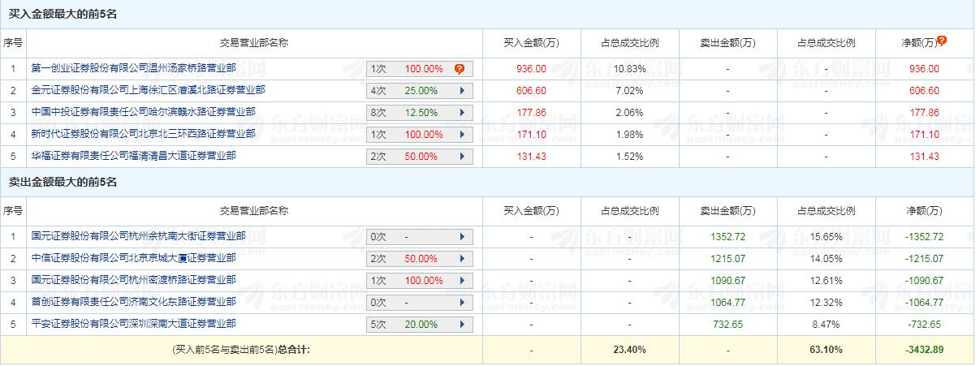Click the arrow icon in 金元证券 row
Image resolution: width=980 pixels, height=366 pixels.
461,91
